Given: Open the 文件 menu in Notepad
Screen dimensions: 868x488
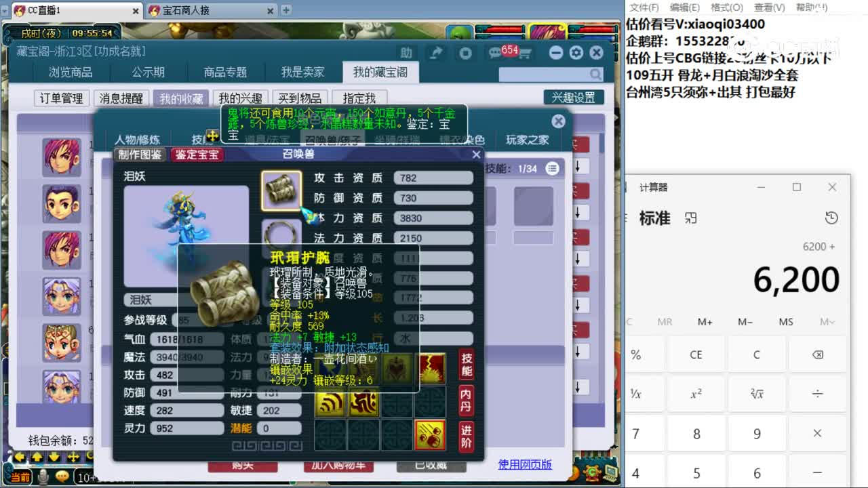Looking at the screenshot, I should click(x=645, y=7).
